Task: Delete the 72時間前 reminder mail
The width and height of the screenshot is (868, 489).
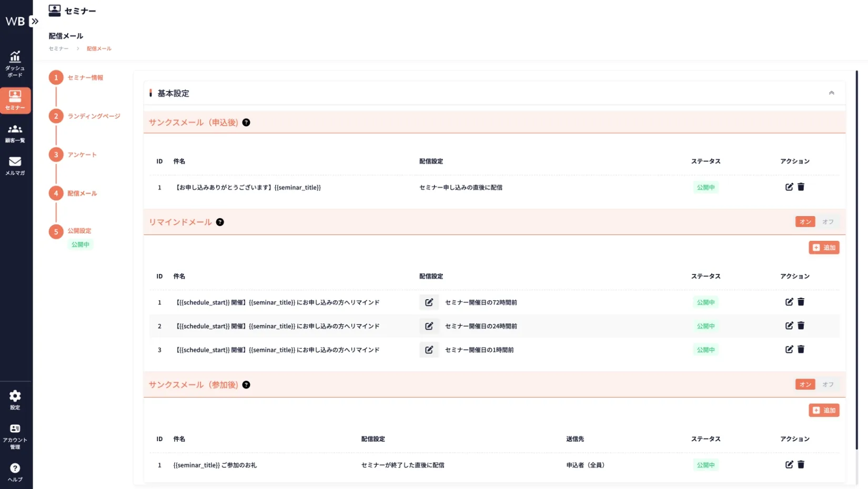Action: click(801, 302)
